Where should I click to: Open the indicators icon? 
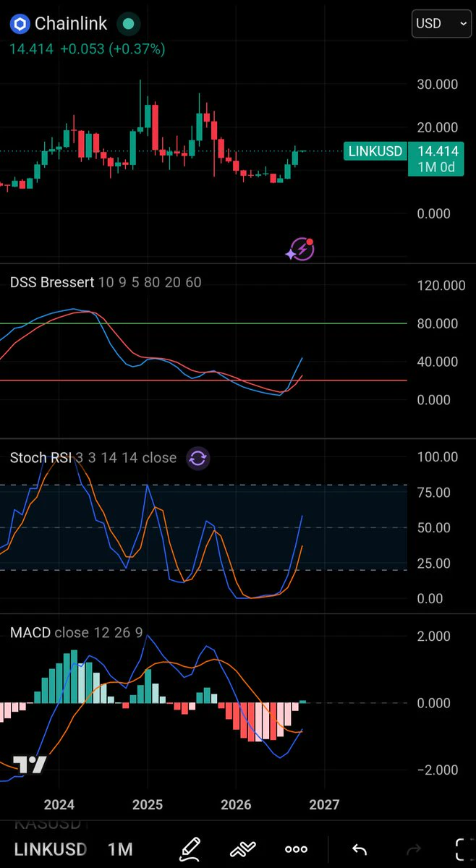244,849
